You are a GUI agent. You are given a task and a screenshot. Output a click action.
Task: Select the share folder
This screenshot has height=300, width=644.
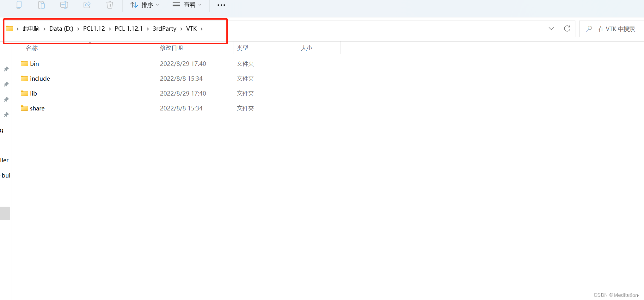pos(37,108)
